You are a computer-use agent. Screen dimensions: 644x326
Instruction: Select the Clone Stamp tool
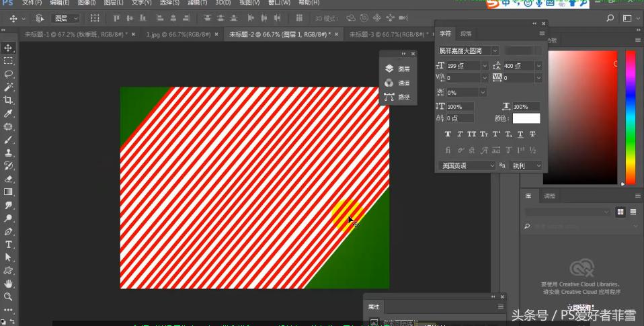(8, 153)
